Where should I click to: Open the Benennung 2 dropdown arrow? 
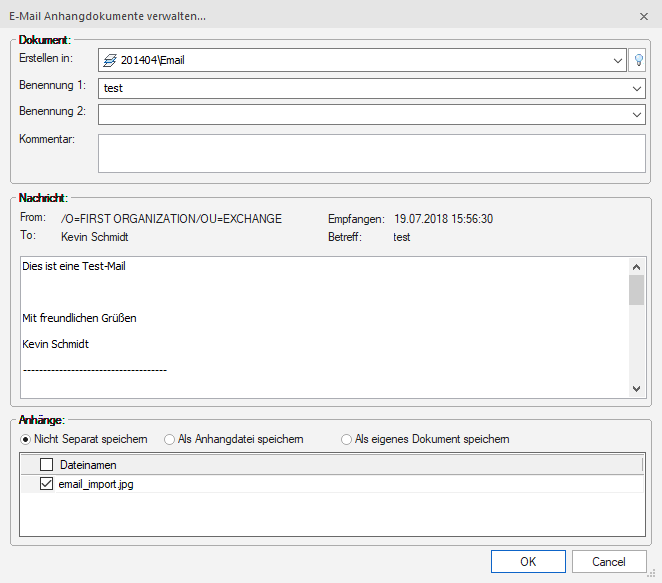[637, 115]
